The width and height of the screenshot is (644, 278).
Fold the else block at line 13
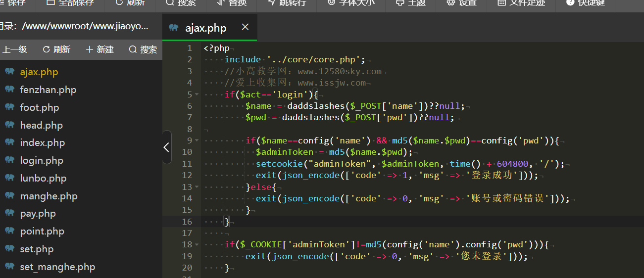[197, 187]
